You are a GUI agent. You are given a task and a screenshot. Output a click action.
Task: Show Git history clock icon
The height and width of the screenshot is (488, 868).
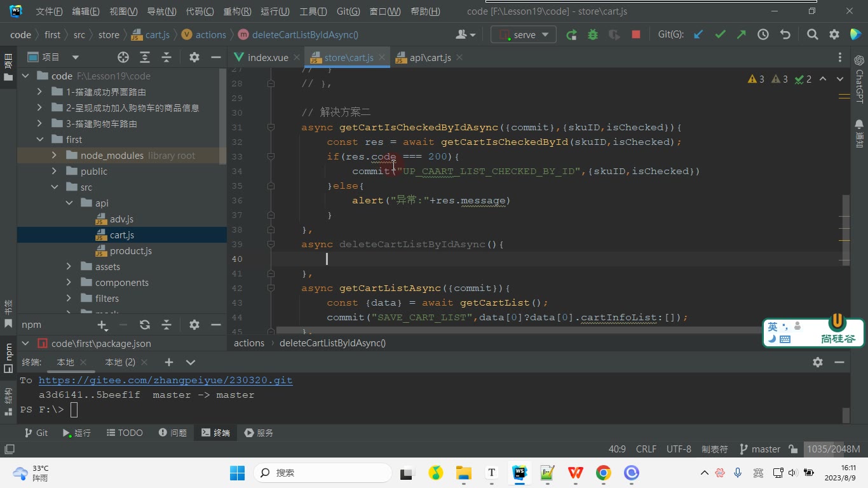[x=763, y=35]
